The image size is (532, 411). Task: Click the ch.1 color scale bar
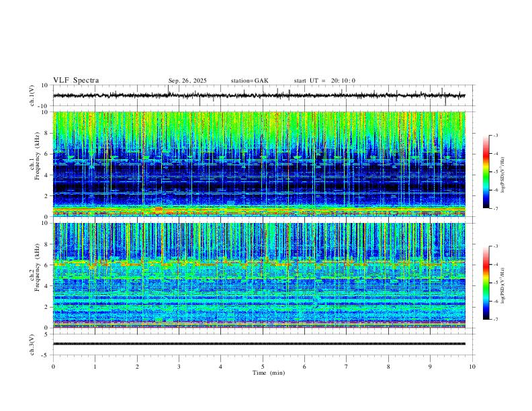pos(486,171)
